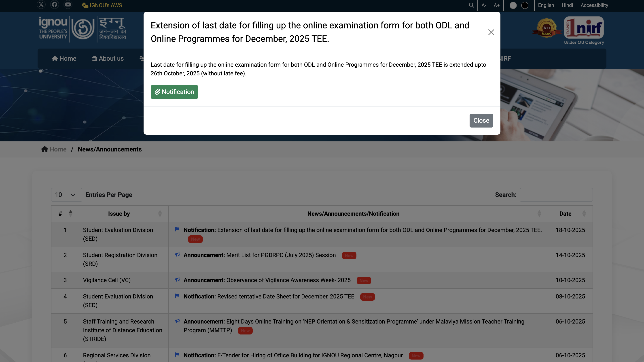The image size is (644, 362).
Task: Switch to light theme circle
Action: (x=513, y=5)
